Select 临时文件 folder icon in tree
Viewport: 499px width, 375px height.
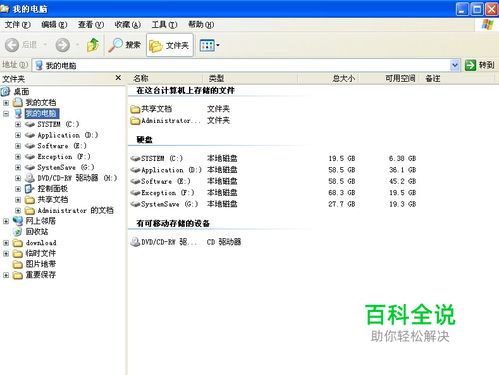click(x=18, y=254)
